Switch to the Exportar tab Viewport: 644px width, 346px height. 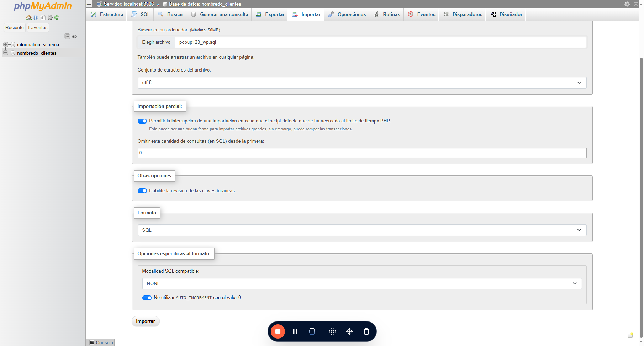270,14
